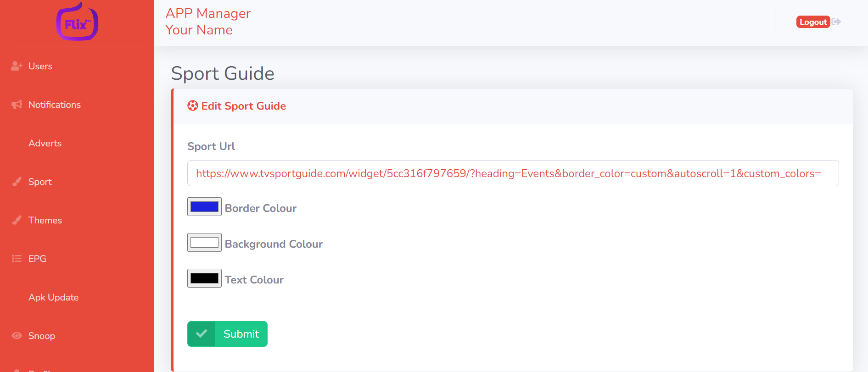Click the brush icon beside Themes
868x372 pixels.
17,220
